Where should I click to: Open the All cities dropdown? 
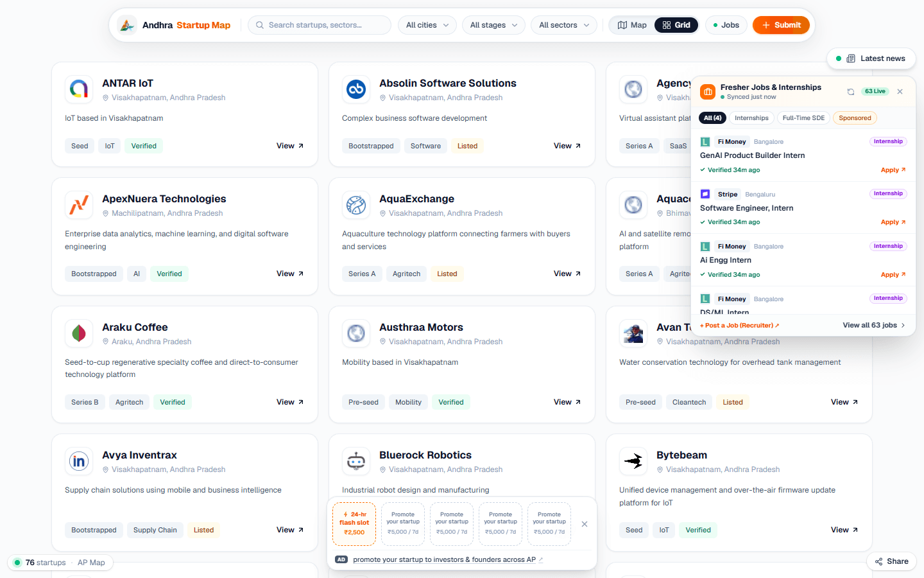coord(427,25)
